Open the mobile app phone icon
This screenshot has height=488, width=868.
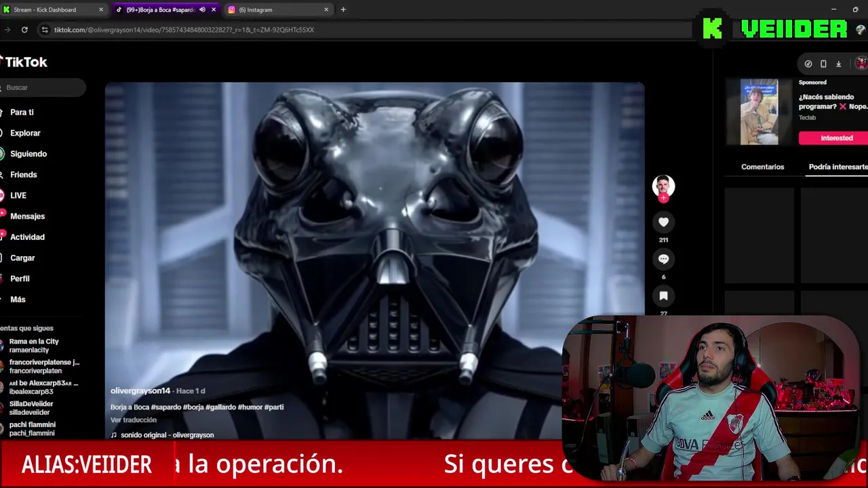(x=823, y=64)
